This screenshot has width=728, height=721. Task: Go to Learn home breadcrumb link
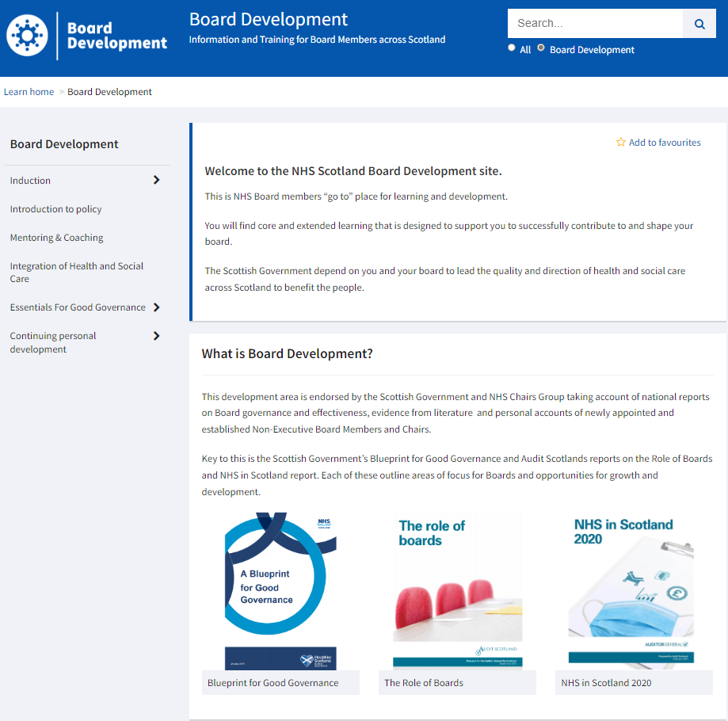click(29, 92)
